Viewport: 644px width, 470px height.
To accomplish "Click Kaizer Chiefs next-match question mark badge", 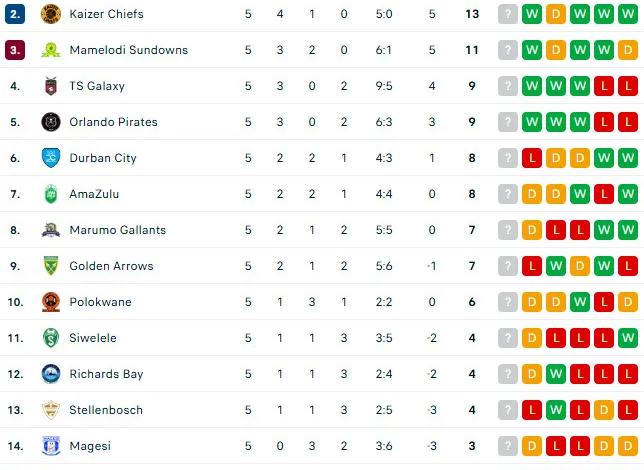I will coord(508,14).
